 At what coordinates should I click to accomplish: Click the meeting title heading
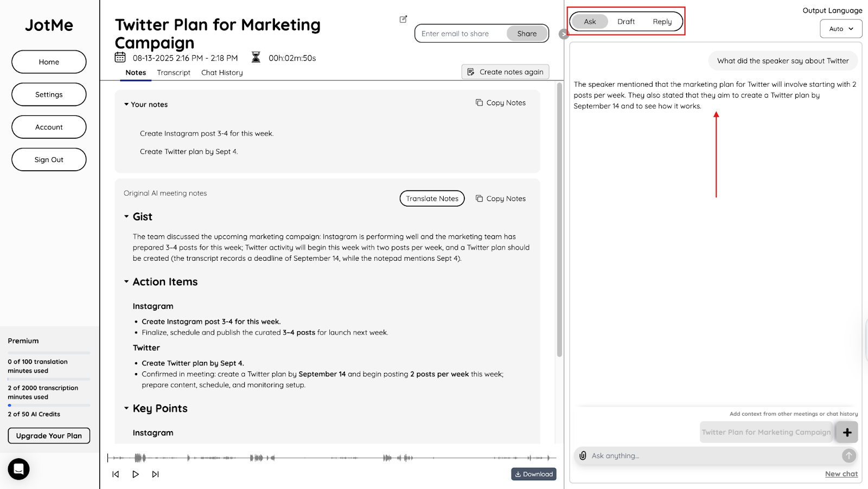218,34
